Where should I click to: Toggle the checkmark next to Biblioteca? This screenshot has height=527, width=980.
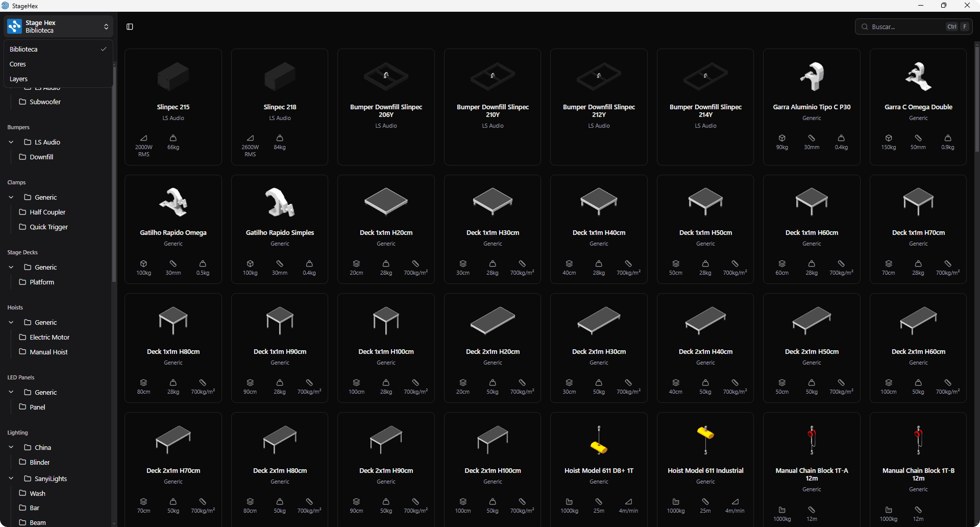pos(104,49)
